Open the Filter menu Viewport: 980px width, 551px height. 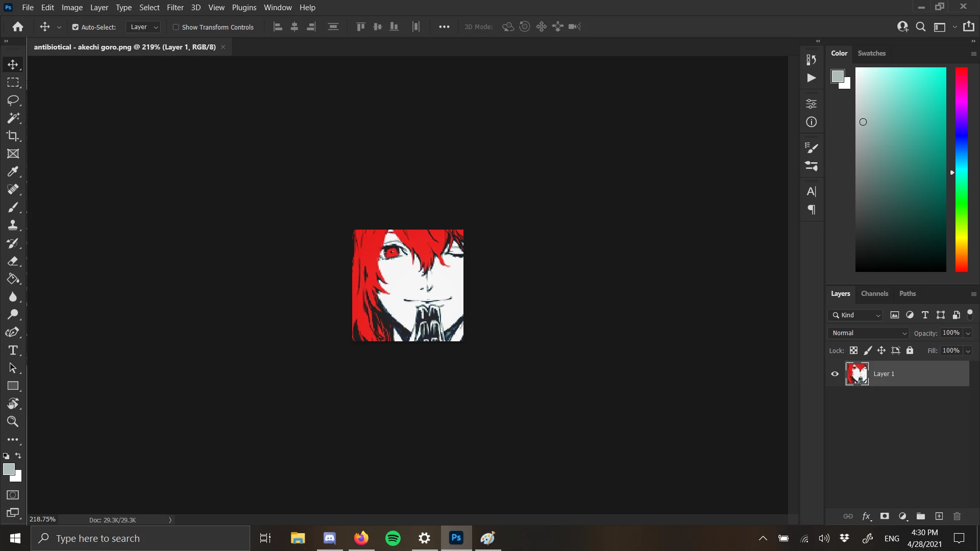pos(175,8)
